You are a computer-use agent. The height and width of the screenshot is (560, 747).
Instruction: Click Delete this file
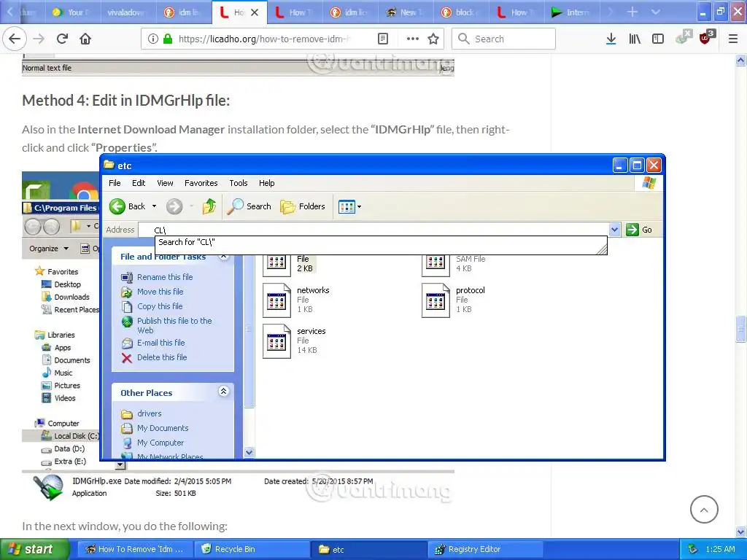point(162,357)
